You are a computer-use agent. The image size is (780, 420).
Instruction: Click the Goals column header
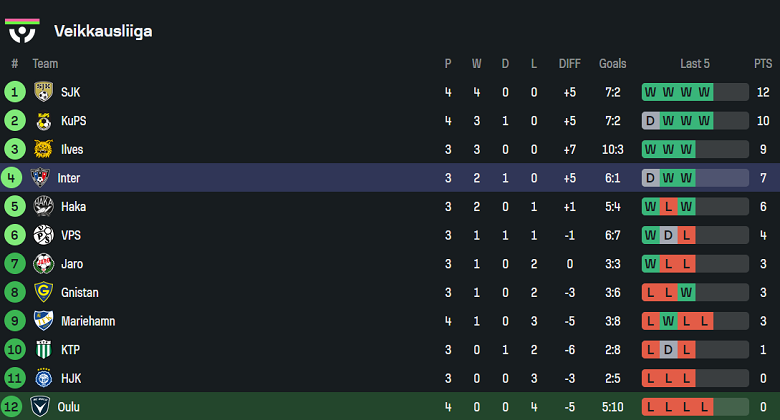(x=612, y=63)
